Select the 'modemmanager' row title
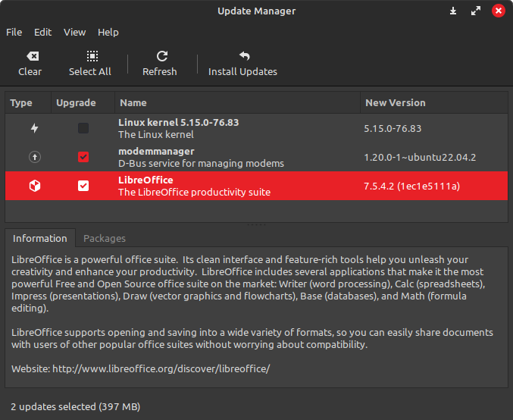 (156, 151)
